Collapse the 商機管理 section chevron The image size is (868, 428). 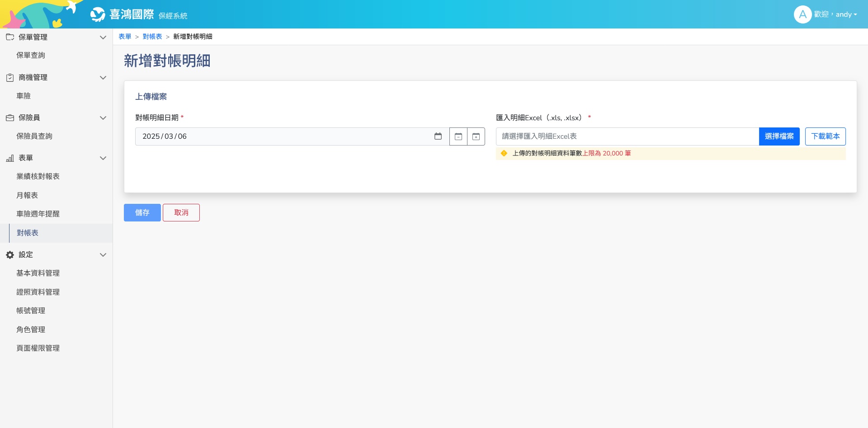pyautogui.click(x=103, y=78)
